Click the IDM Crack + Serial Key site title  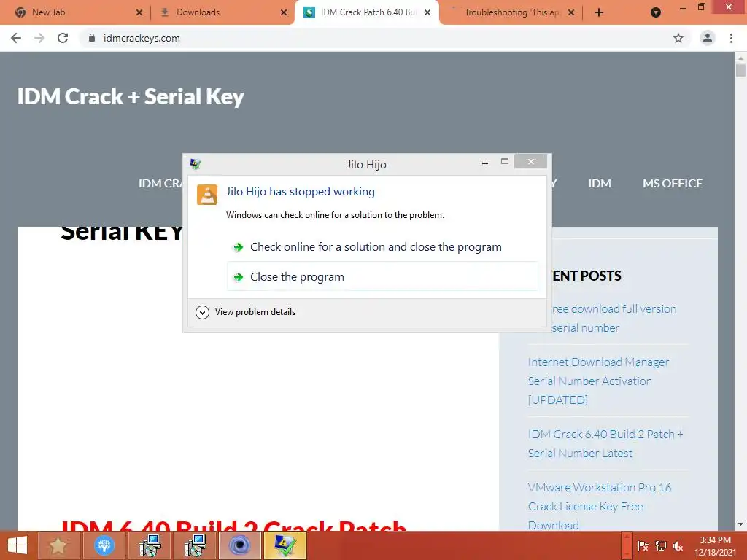[x=131, y=97]
